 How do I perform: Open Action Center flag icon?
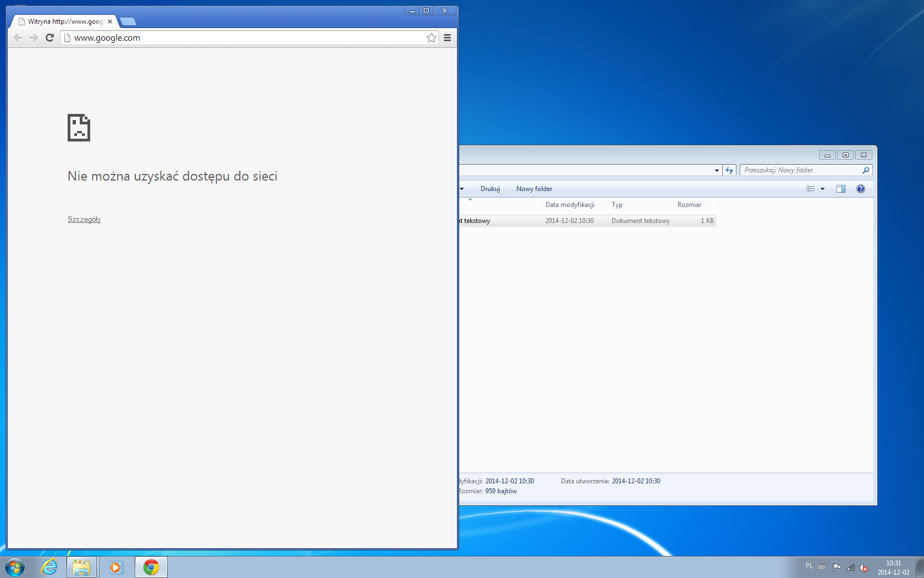[x=837, y=567]
